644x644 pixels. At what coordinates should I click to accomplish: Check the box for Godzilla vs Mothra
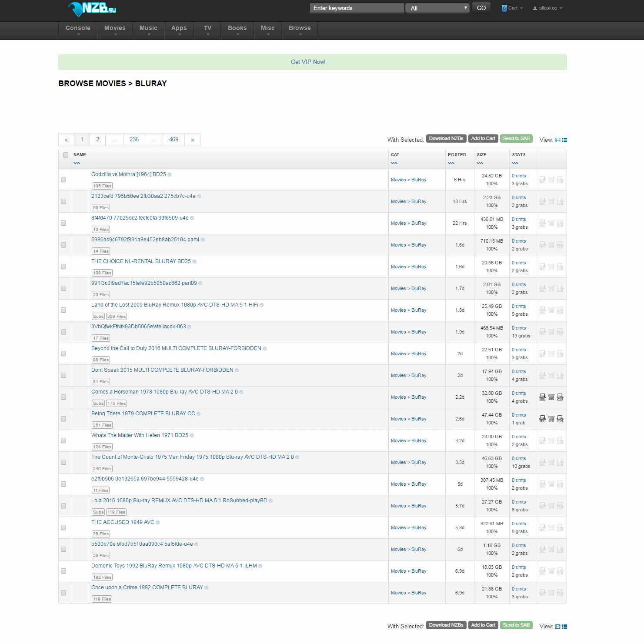(x=63, y=180)
